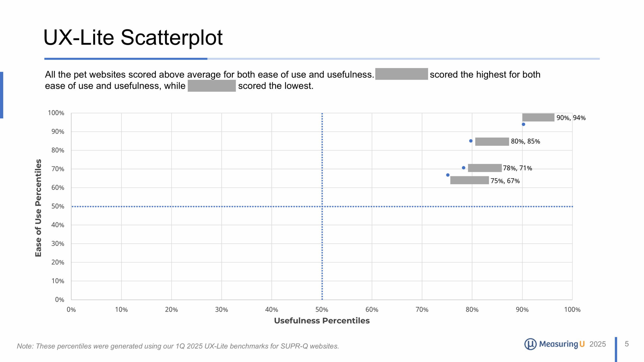The height and width of the screenshot is (362, 644).
Task: Select the data point labeled 90%, 94%
Action: tap(523, 124)
